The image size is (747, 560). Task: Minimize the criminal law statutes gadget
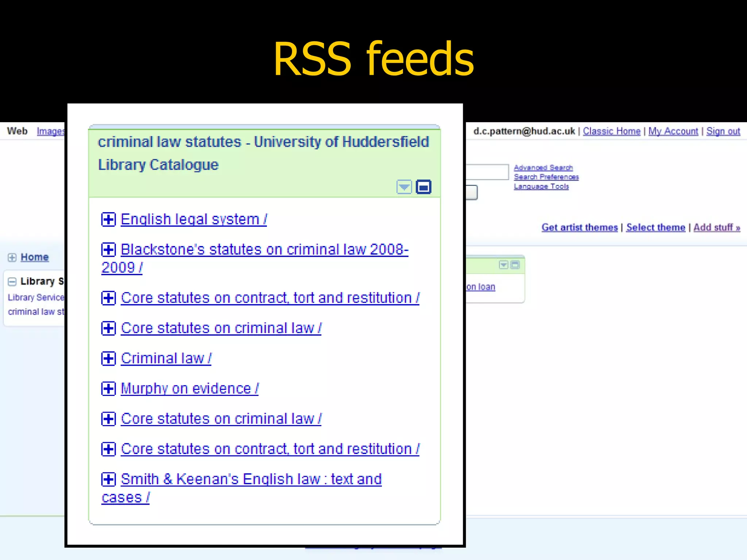click(423, 187)
